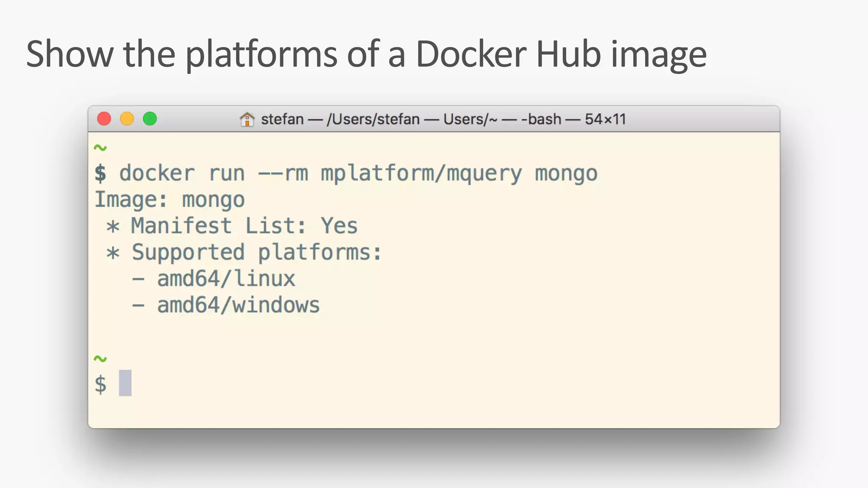Click the green tilde above the empty prompt
The height and width of the screenshot is (488, 868).
[100, 359]
